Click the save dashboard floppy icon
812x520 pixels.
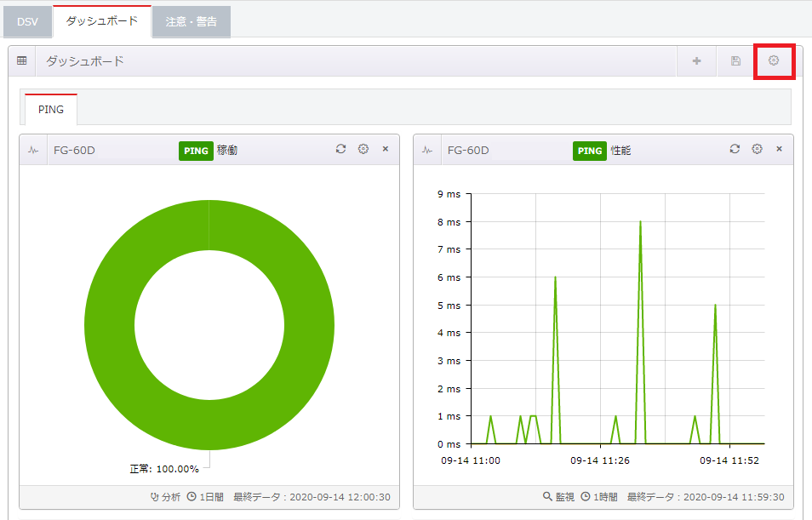coord(735,61)
